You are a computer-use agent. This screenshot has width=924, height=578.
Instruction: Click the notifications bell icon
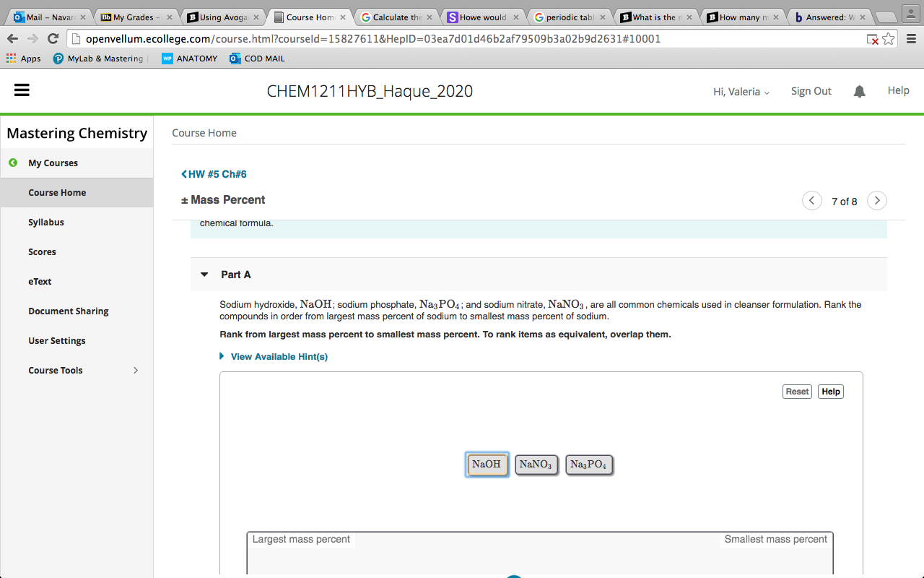click(859, 91)
